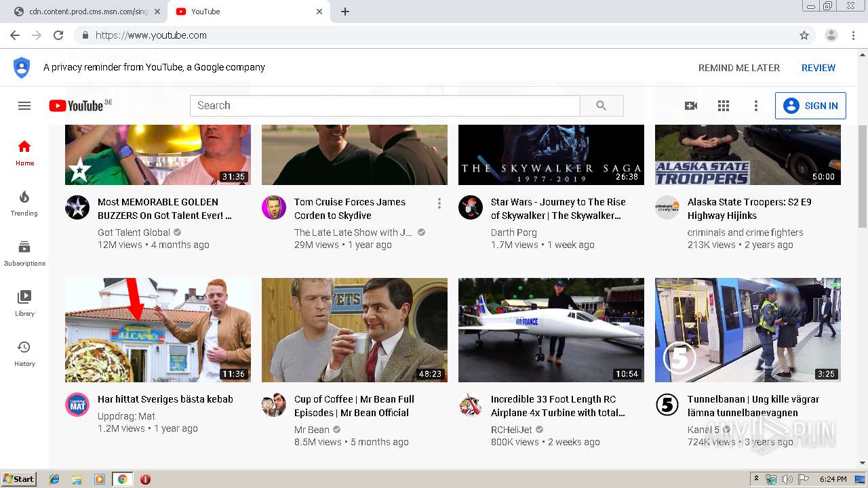Close the YouTube tab
The image size is (868, 488).
(x=319, y=12)
